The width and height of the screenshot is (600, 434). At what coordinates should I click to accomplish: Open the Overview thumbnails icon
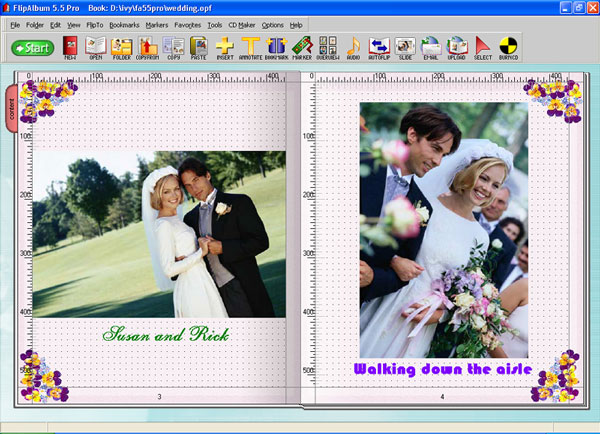[328, 48]
